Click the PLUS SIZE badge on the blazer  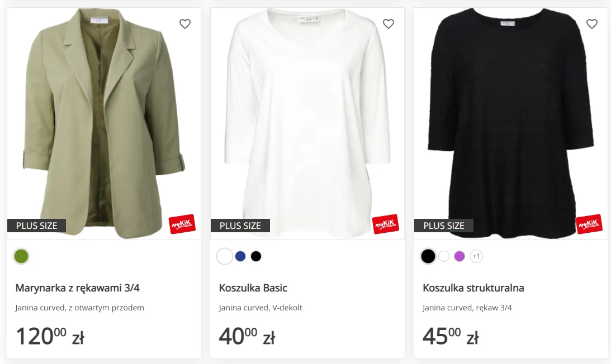(x=36, y=226)
